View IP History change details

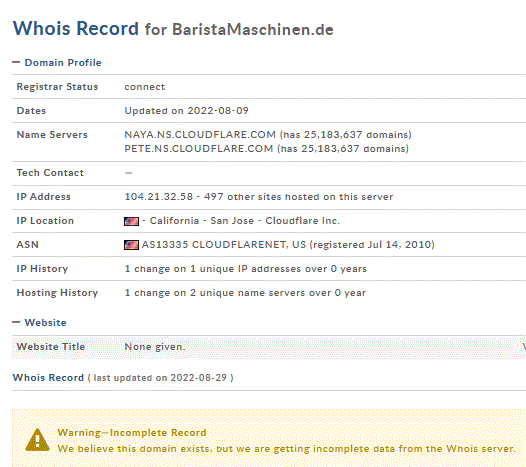click(x=246, y=269)
